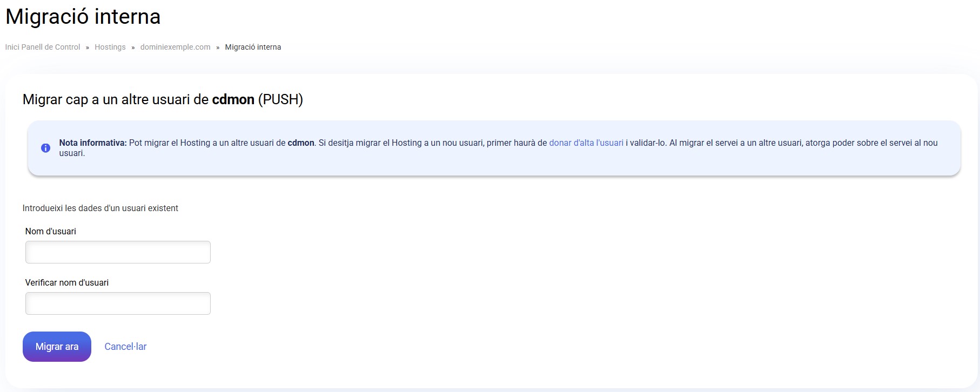Viewport: 980px width, 392px height.
Task: Open the Inici Panell de Control breadcrumb
Action: point(43,47)
